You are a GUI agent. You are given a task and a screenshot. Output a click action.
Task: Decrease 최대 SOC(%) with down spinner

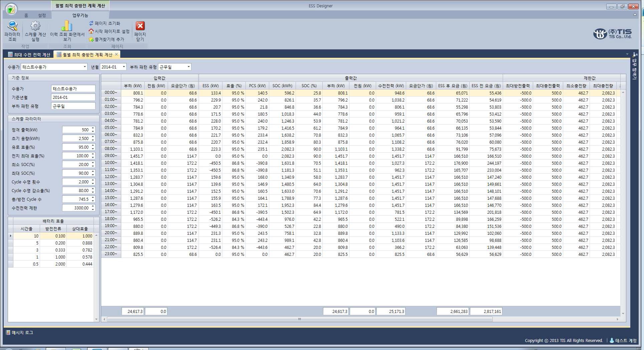93,175
